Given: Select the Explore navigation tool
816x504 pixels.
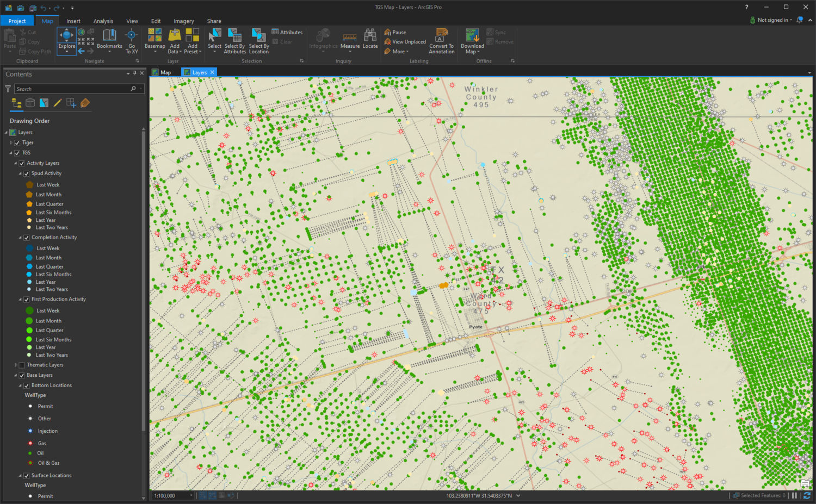Looking at the screenshot, I should coord(67,41).
